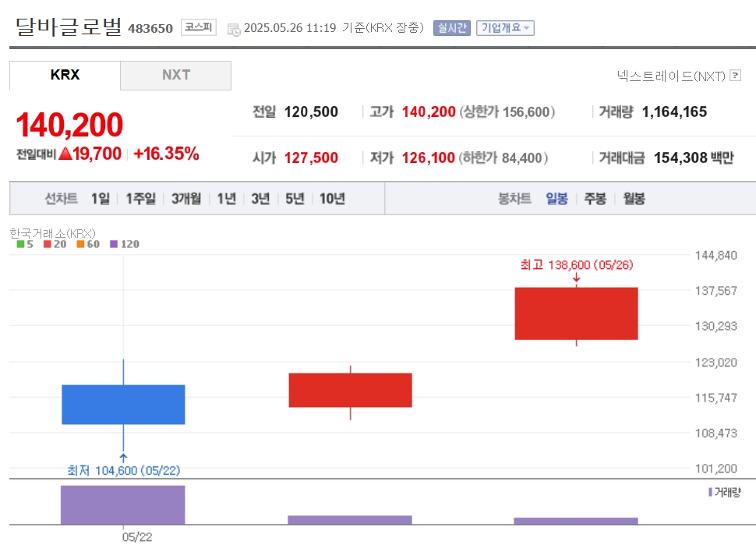Switch to the NXT tab
Image resolution: width=756 pixels, height=556 pixels.
176,75
